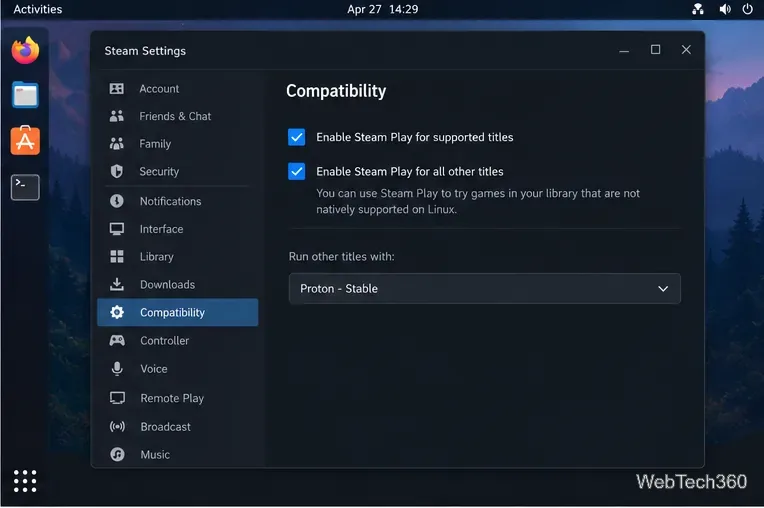Image resolution: width=764 pixels, height=508 pixels.
Task: Uncheck Enable Steam Play for all other titles
Action: (x=296, y=171)
